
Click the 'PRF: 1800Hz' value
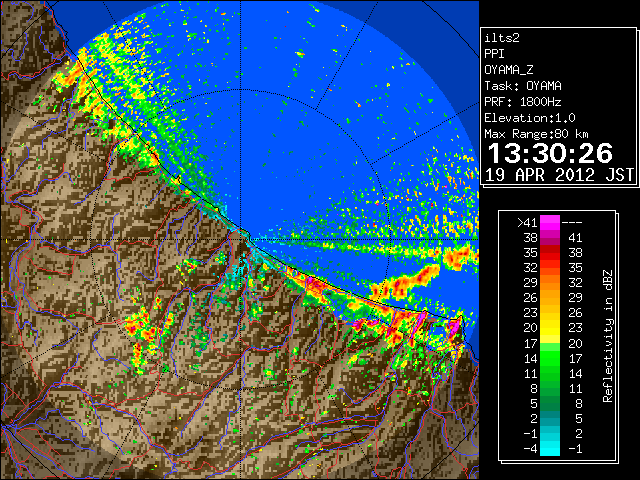tap(523, 102)
